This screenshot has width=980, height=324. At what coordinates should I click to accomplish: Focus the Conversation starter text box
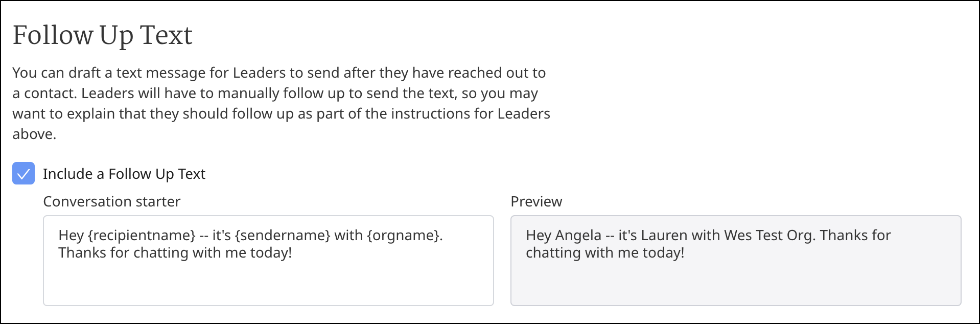[x=268, y=261]
